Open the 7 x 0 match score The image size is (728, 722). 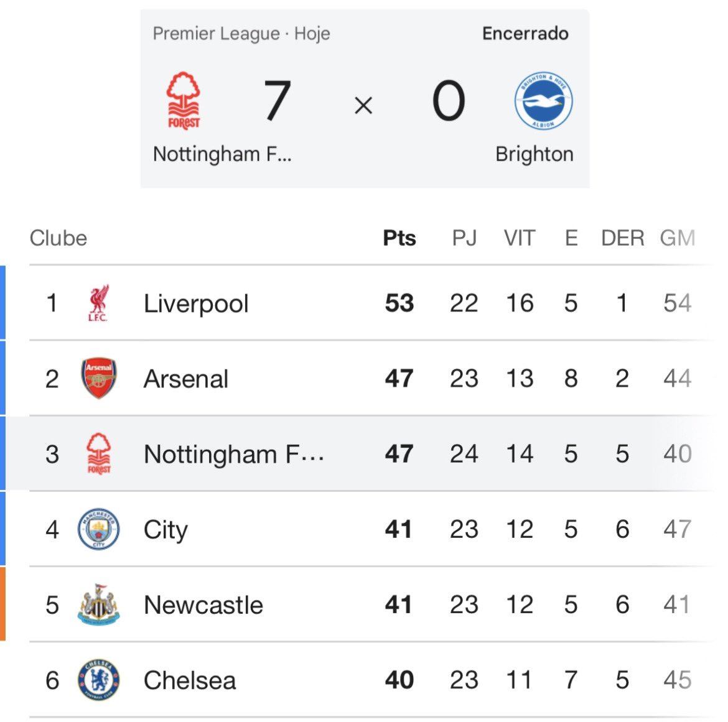[x=364, y=101]
